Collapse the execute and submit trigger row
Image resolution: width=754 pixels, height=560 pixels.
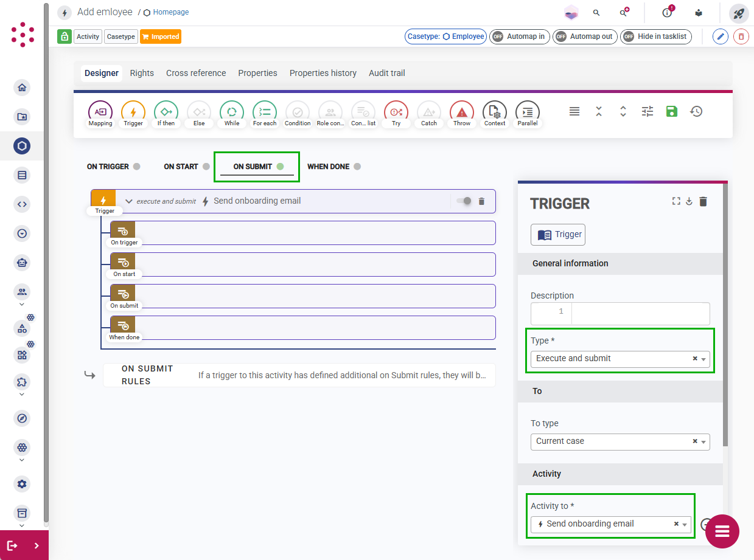coord(128,201)
